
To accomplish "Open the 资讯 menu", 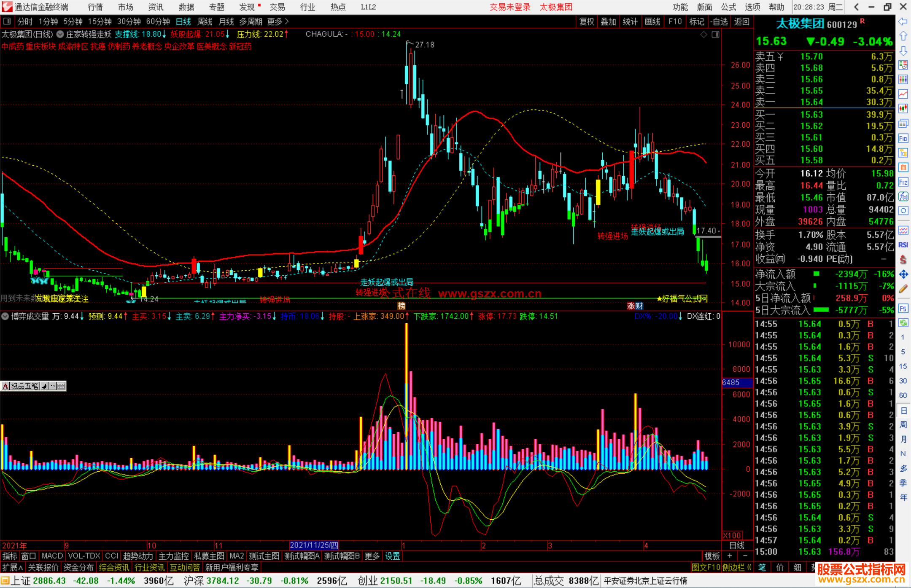I will (x=156, y=7).
